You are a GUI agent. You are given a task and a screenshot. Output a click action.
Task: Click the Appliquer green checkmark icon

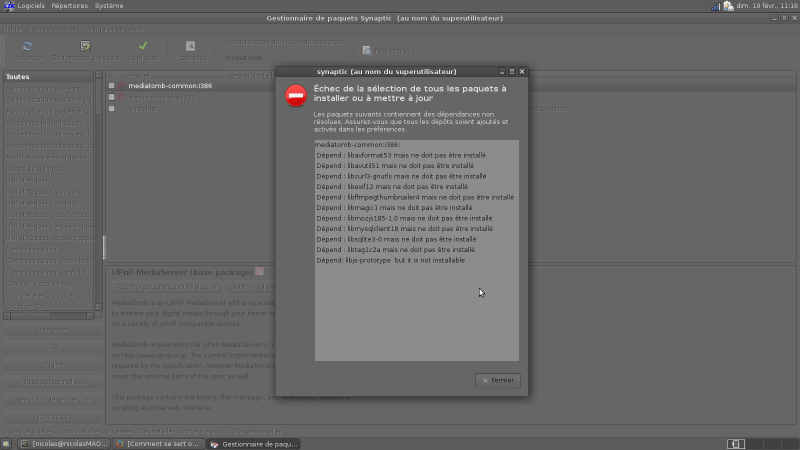coord(143,46)
